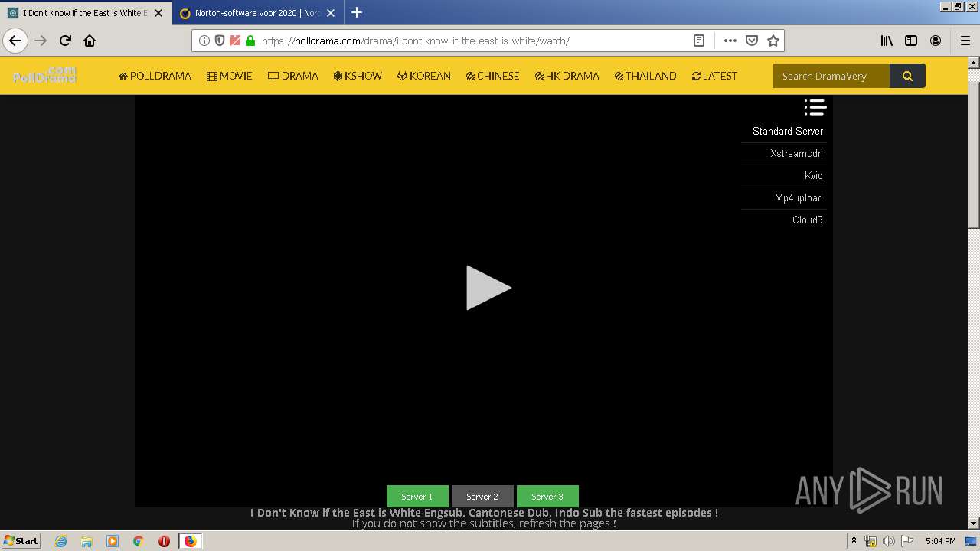This screenshot has height=551, width=980.
Task: Show sidebars icon
Action: [x=911, y=41]
